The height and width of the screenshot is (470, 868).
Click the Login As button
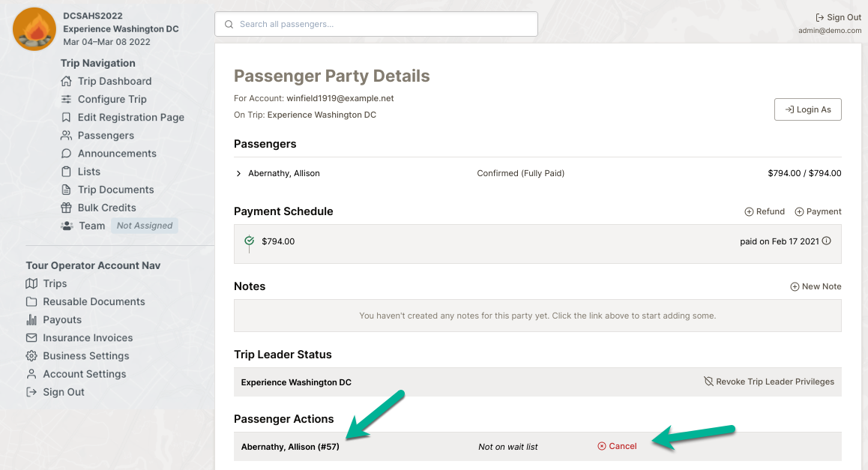click(808, 109)
